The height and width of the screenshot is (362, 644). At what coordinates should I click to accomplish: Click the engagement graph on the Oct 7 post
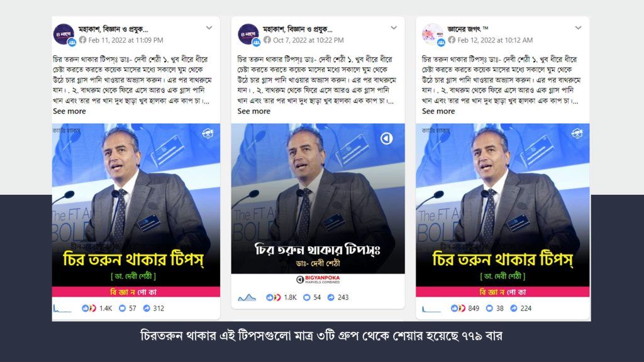pos(247,297)
